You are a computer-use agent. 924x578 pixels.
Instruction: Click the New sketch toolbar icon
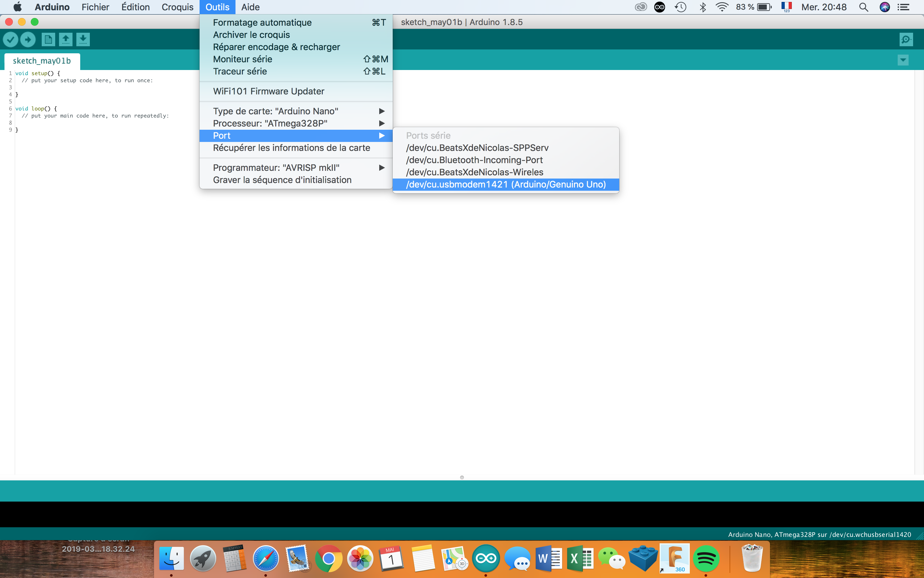pos(48,39)
